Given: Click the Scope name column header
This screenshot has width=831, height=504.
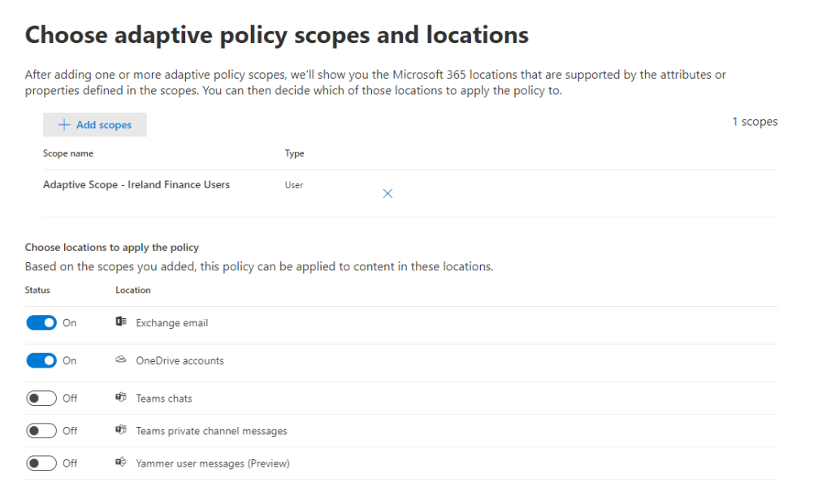Looking at the screenshot, I should (68, 153).
